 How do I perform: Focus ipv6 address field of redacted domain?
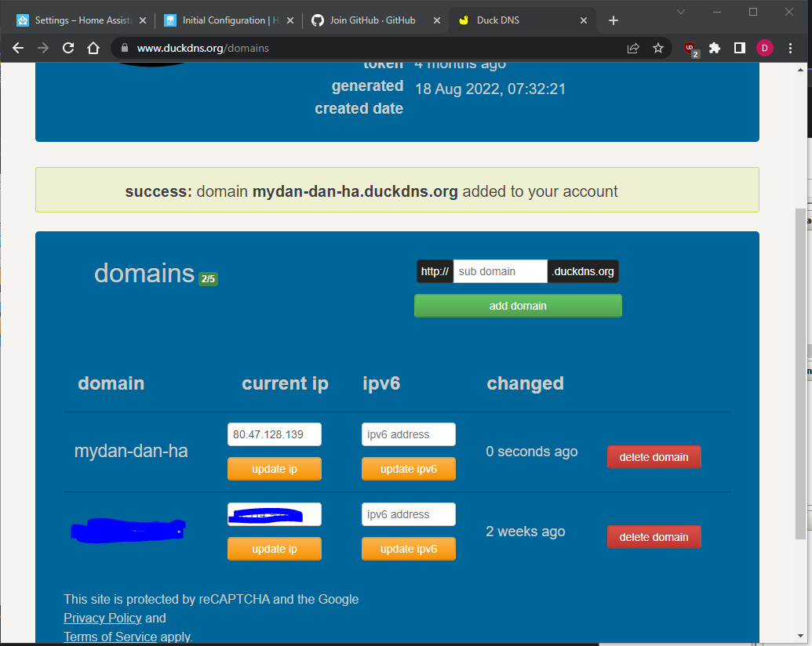(x=409, y=514)
